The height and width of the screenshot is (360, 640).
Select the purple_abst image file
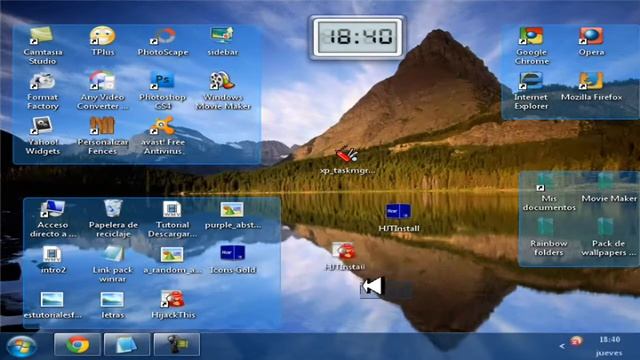233,215
